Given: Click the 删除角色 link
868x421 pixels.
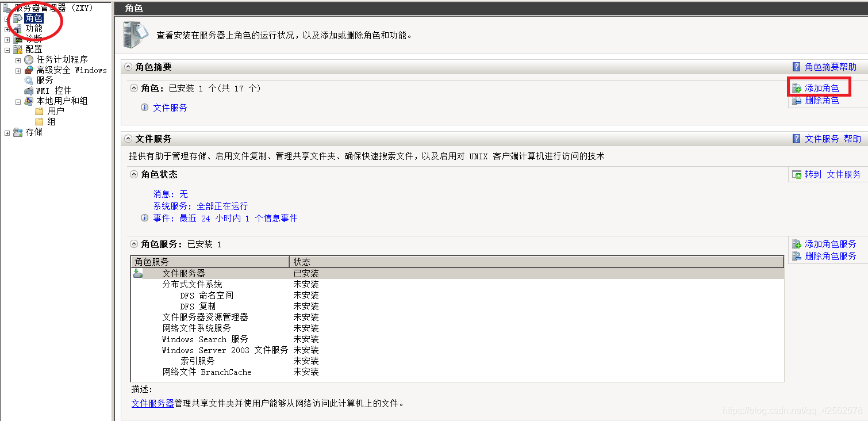Looking at the screenshot, I should pyautogui.click(x=822, y=101).
